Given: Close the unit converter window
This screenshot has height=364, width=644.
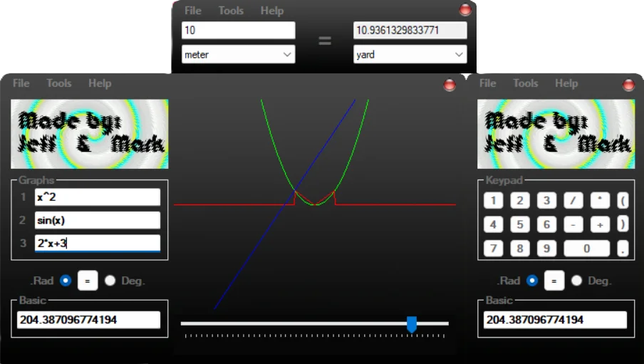Looking at the screenshot, I should click(465, 10).
